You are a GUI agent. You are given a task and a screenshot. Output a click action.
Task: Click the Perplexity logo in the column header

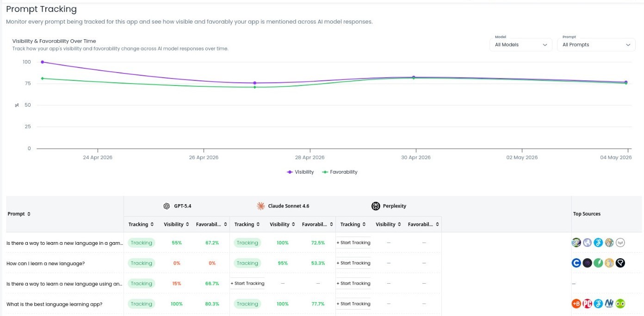(376, 206)
